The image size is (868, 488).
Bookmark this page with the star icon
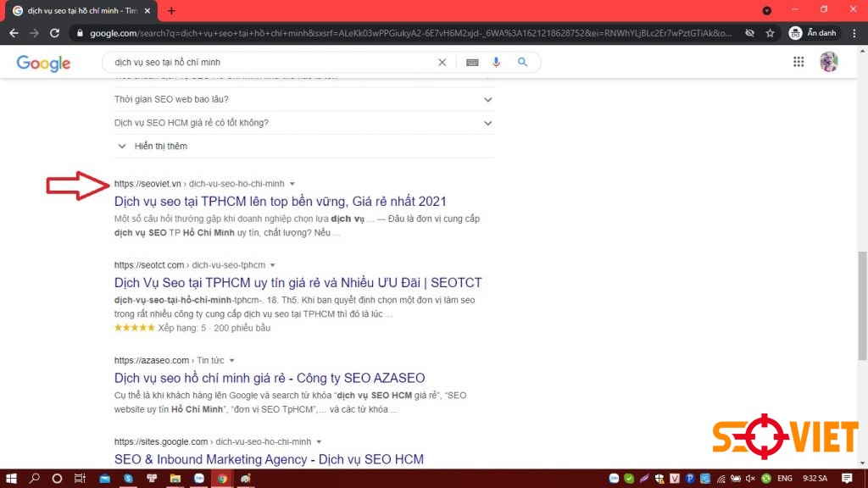click(769, 32)
